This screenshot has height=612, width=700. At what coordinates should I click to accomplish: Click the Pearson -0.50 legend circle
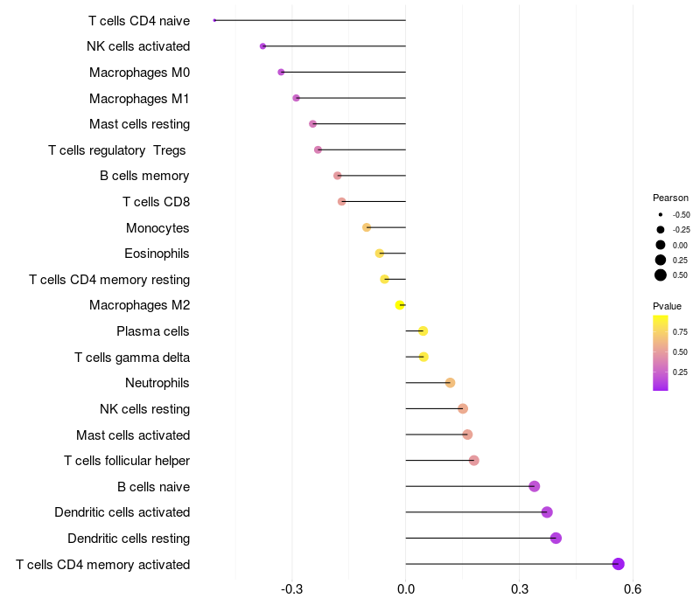[x=661, y=214]
